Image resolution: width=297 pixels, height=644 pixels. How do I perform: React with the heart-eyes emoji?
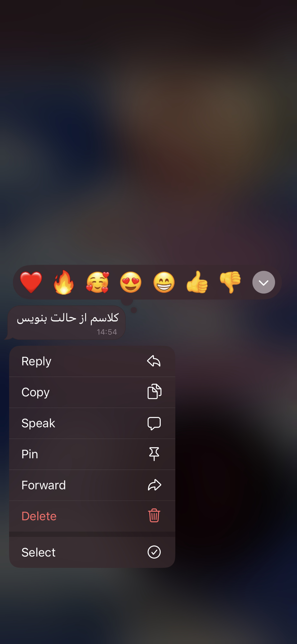pyautogui.click(x=131, y=282)
